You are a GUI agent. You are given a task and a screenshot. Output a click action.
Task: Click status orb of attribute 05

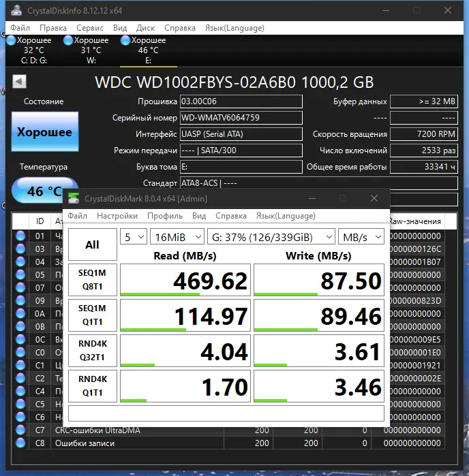(x=20, y=274)
